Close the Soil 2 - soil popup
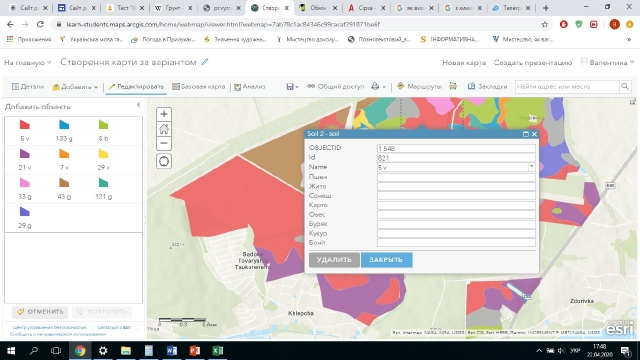The height and width of the screenshot is (360, 640). (x=534, y=134)
